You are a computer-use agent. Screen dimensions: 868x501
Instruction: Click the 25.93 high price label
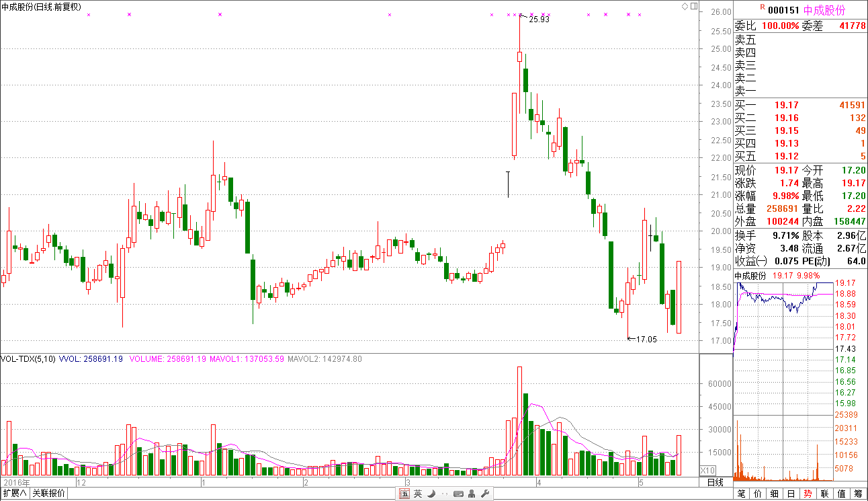(x=539, y=20)
